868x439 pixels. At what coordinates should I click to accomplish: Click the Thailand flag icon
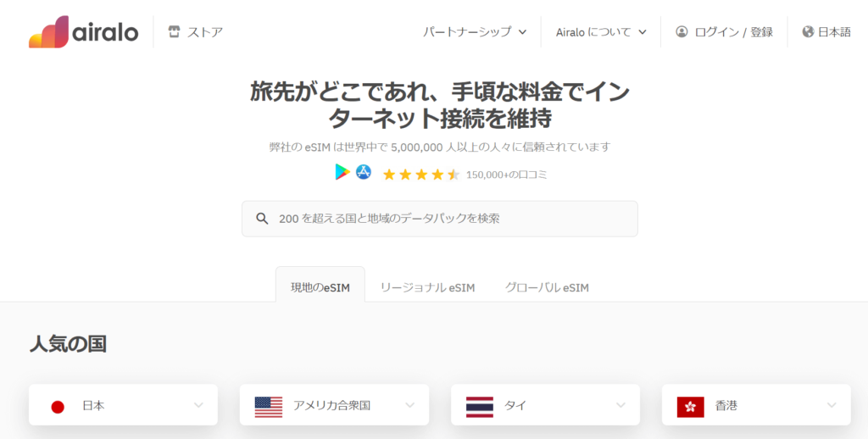480,407
